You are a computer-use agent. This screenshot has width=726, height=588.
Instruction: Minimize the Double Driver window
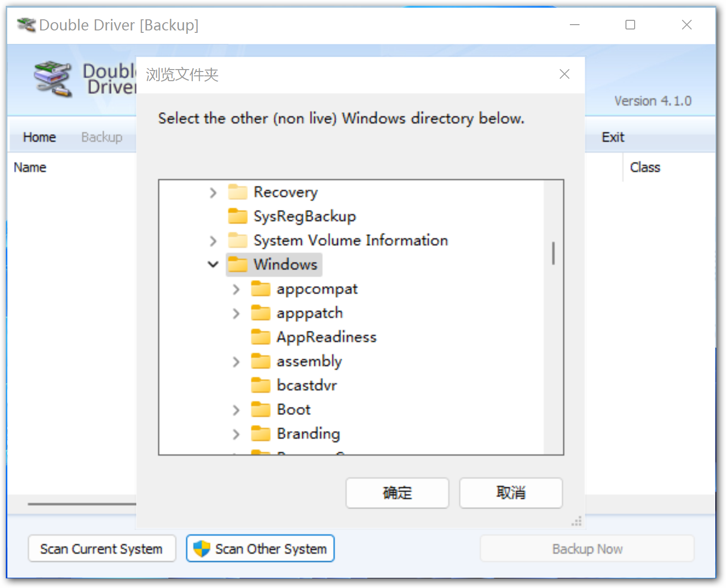(575, 25)
